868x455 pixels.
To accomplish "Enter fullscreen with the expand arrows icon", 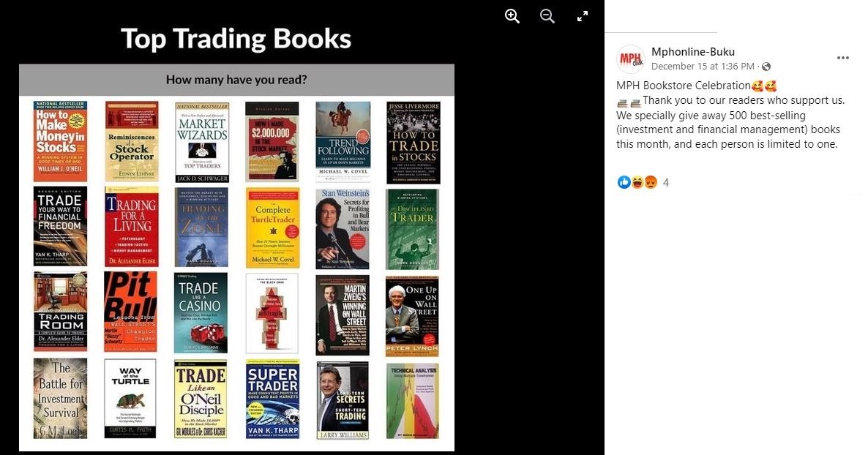I will tap(583, 17).
